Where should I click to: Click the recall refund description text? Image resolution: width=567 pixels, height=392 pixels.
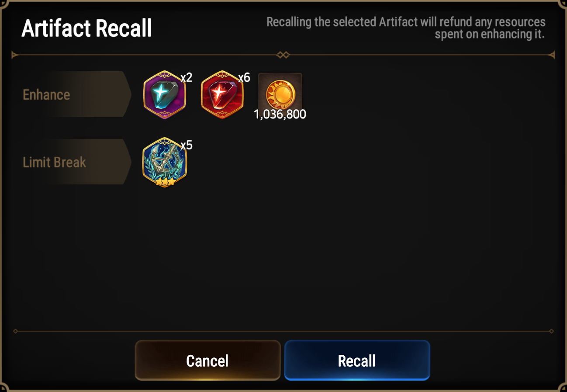tap(406, 28)
